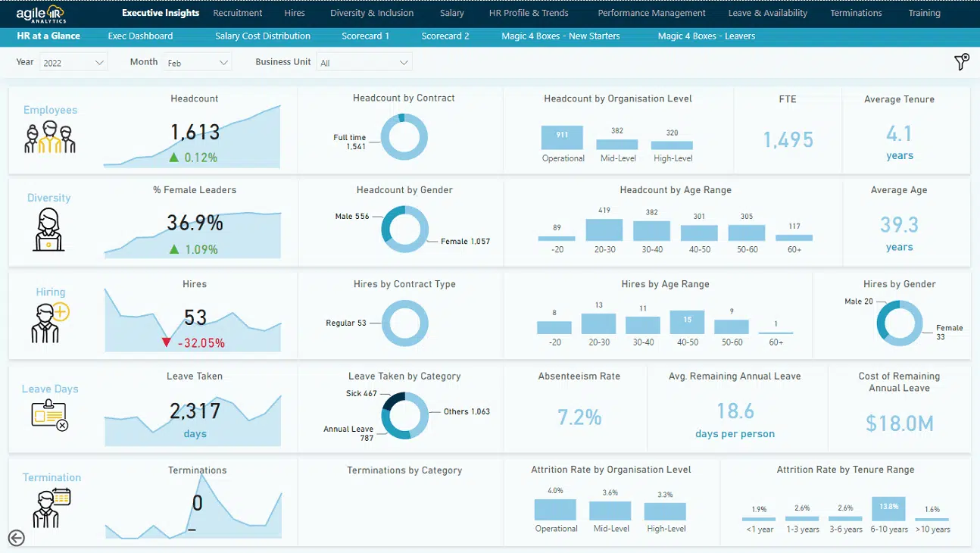Open the filter funnel icon
Viewport: 980px width, 553px height.
960,62
